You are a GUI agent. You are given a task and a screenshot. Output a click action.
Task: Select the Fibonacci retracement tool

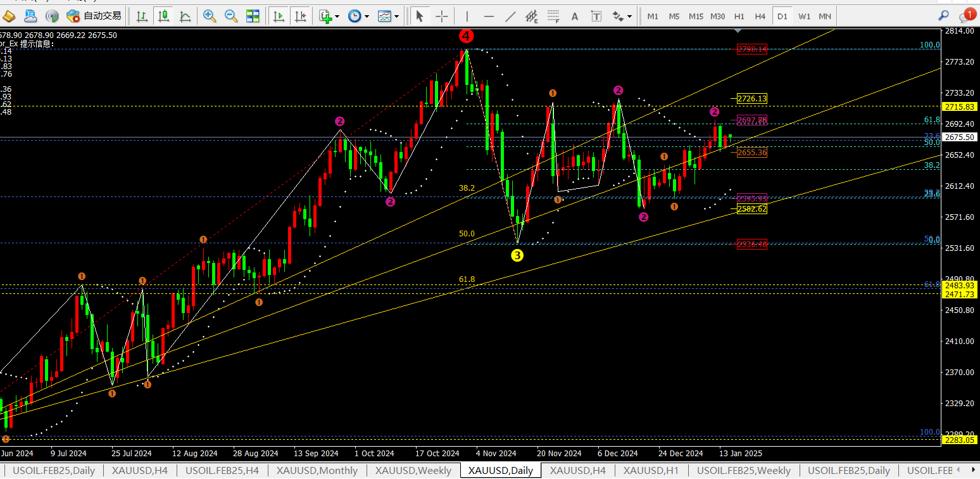click(x=554, y=16)
